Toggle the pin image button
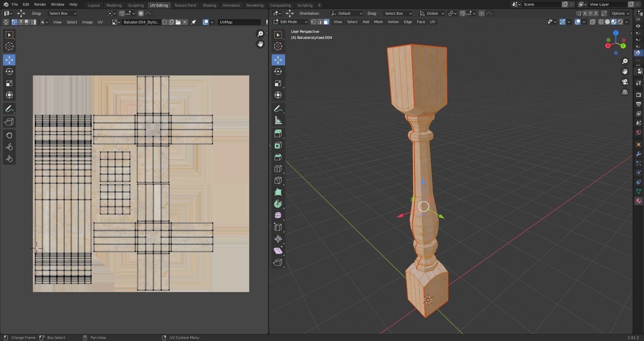644x341 pixels. (x=194, y=22)
